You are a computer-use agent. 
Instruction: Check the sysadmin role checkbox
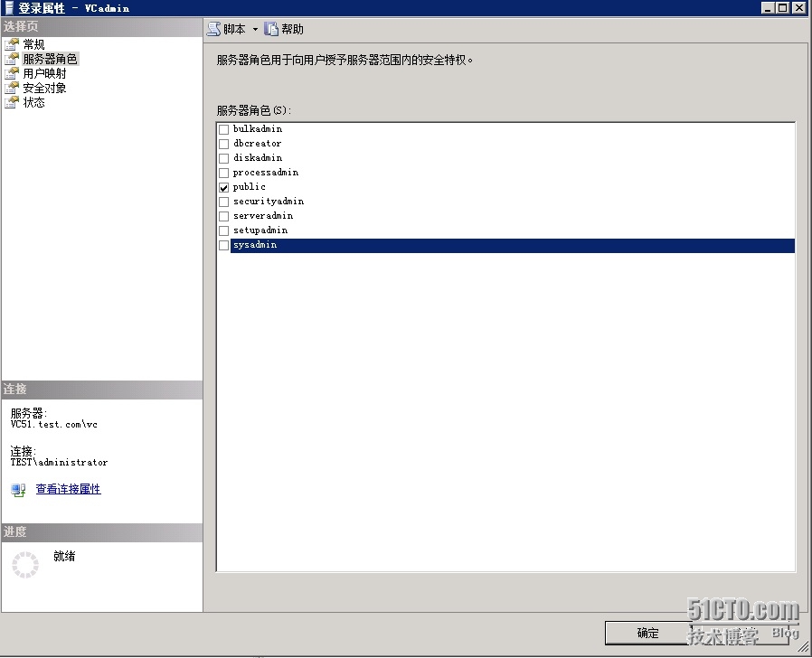pos(223,245)
